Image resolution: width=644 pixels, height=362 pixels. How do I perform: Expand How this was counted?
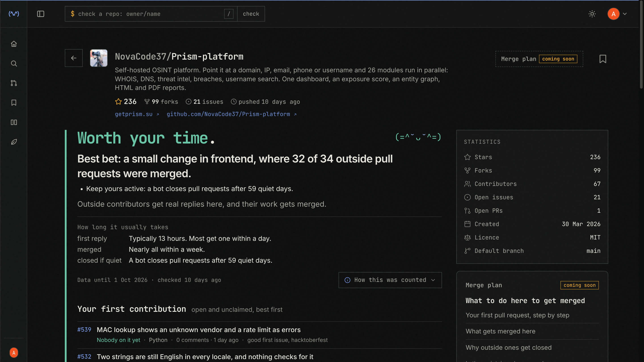click(390, 280)
